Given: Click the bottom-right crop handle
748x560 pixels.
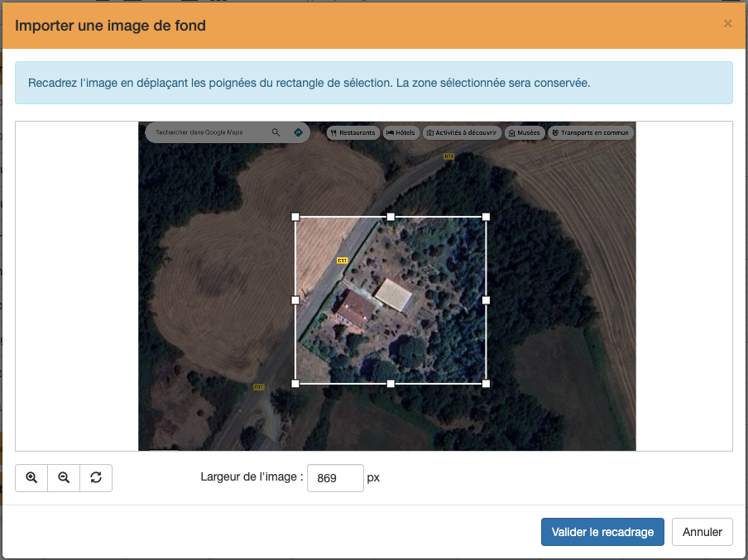Looking at the screenshot, I should click(486, 384).
